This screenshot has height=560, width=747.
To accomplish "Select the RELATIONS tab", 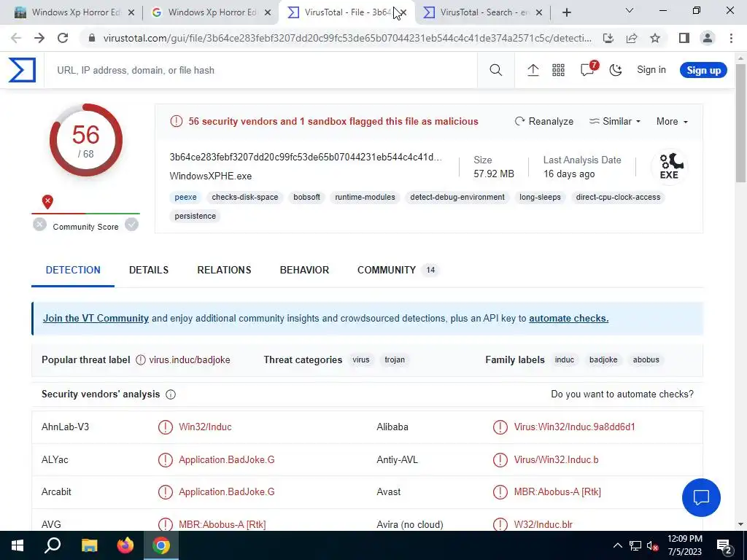I will point(224,270).
